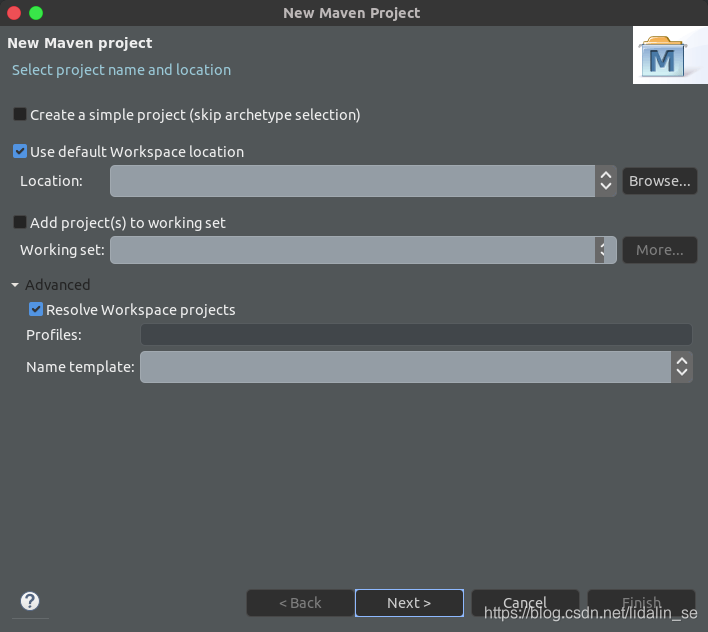The image size is (708, 632).
Task: Focus the Name template field
Action: (x=405, y=367)
